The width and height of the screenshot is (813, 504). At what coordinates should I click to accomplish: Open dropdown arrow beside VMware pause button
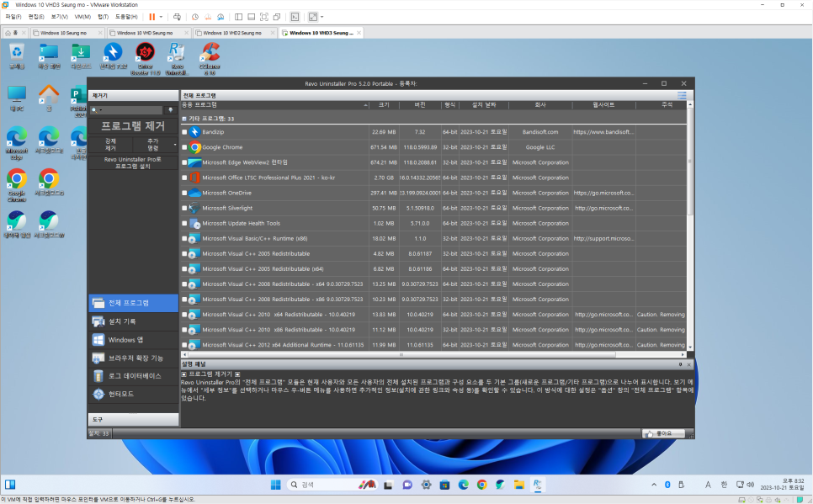(161, 17)
